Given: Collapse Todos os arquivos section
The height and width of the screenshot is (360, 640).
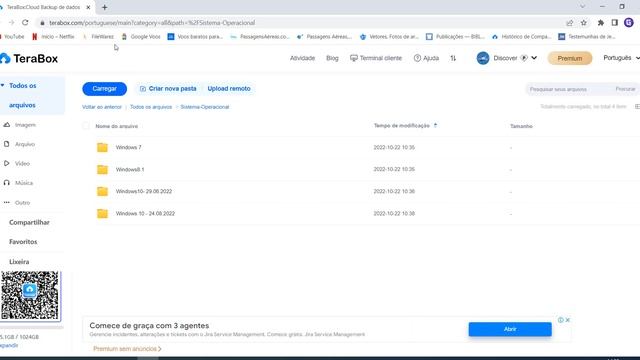Looking at the screenshot, I should click(3, 85).
